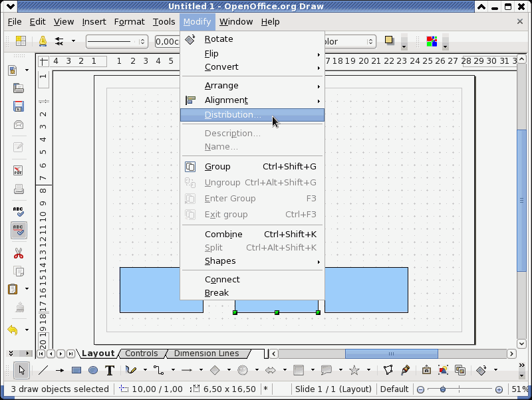Click the horizontal scrollbar thumb
The width and height of the screenshot is (532, 400).
click(392, 353)
